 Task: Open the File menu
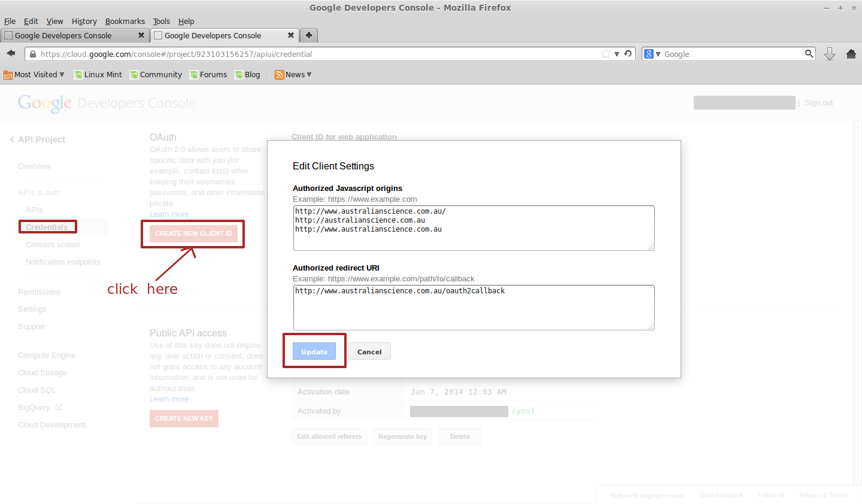coord(10,22)
